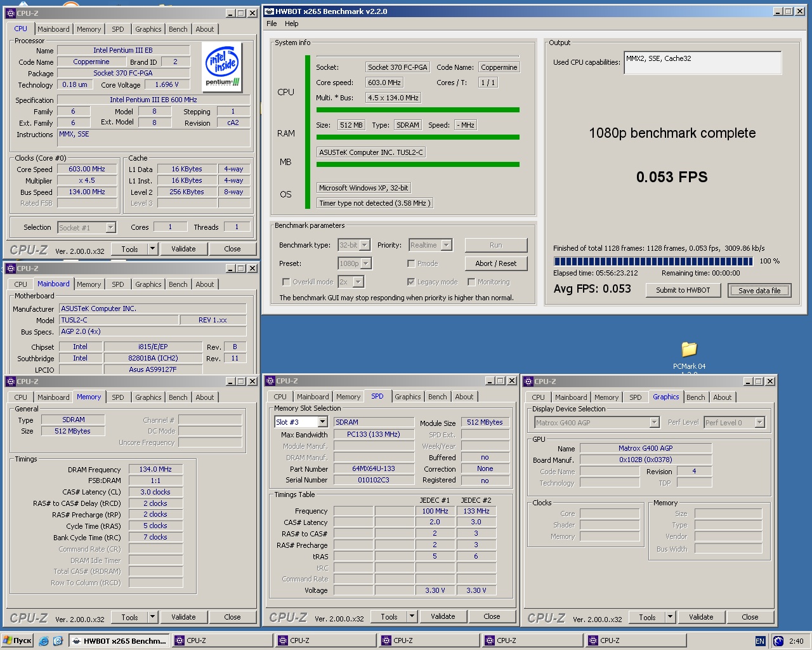Click the Intel Inside Pentium III logo

222,68
